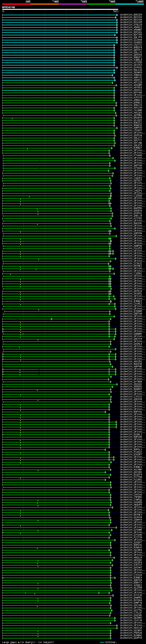Select hit label UniRef100_P70699
The height and width of the screenshot is (644, 146).
coord(131,156)
